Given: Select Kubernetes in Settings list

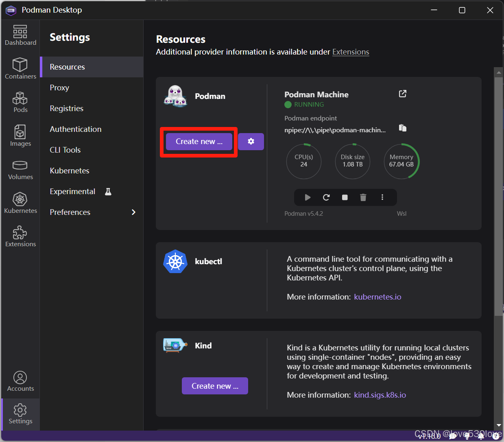Looking at the screenshot, I should click(92, 171).
